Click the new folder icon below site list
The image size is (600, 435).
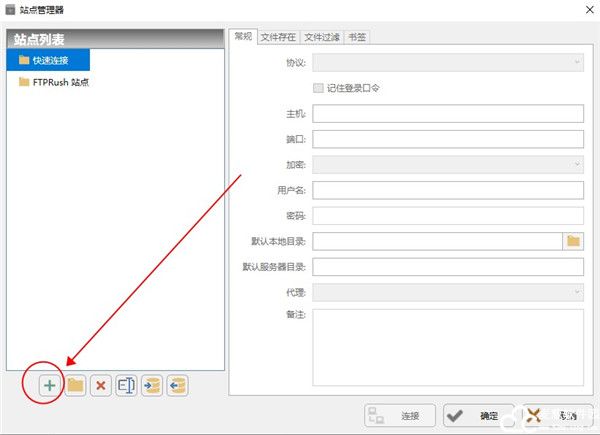coord(75,385)
